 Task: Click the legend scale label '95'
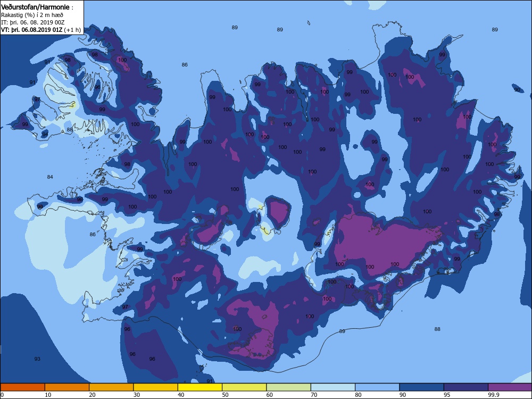[447, 395]
